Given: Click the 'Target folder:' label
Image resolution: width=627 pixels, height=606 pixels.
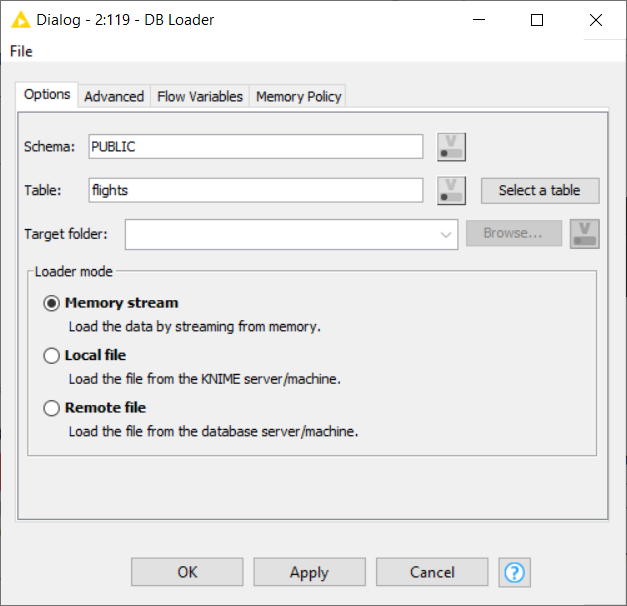Looking at the screenshot, I should point(66,234).
